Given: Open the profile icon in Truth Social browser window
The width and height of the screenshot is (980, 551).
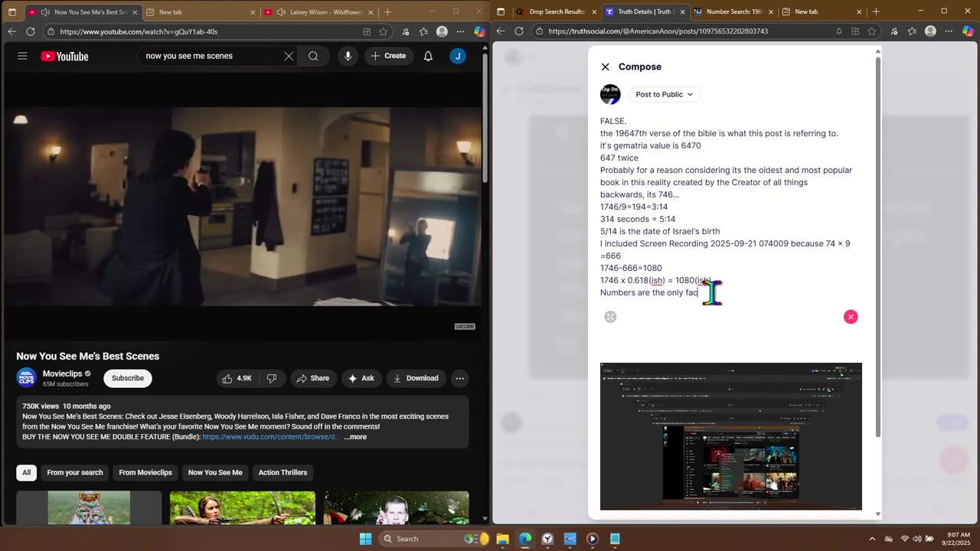Looking at the screenshot, I should tap(930, 31).
